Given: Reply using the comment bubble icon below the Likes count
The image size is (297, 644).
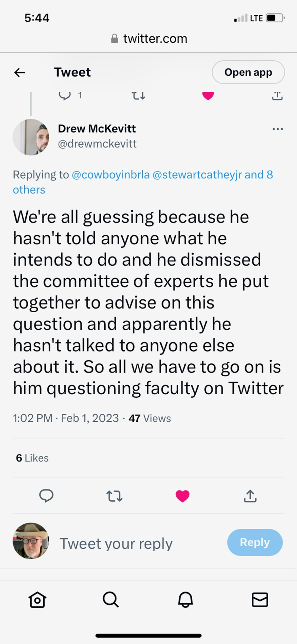Looking at the screenshot, I should tap(46, 496).
